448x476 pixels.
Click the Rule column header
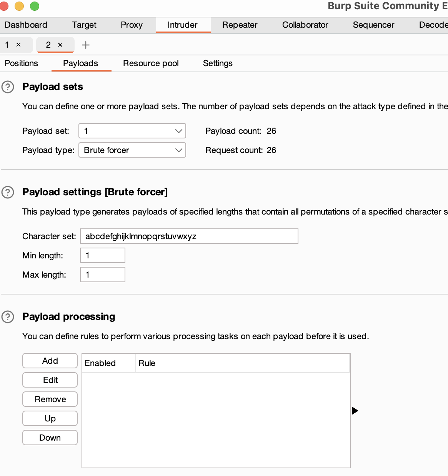point(243,363)
